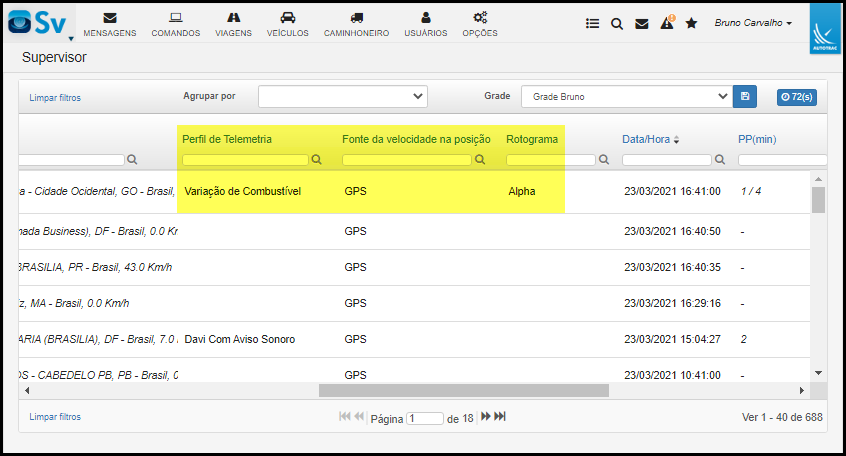Go to next page arrow
This screenshot has height=456, width=846.
tap(486, 417)
